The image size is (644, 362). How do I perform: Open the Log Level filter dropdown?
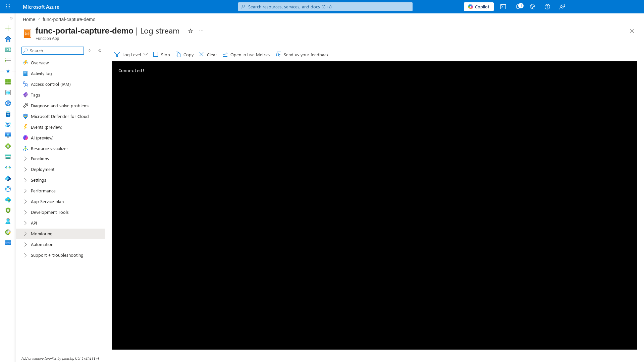coord(131,55)
